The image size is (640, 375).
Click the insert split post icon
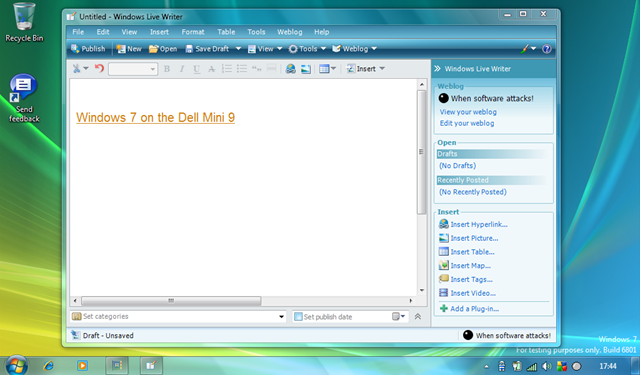[271, 69]
